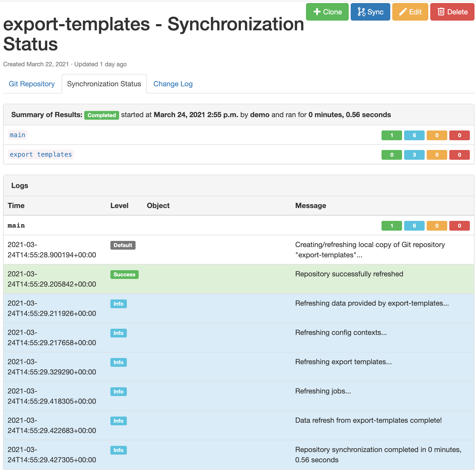This screenshot has width=476, height=470.
Task: Click Info badge for Refreshing config contexts row
Action: 119,333
